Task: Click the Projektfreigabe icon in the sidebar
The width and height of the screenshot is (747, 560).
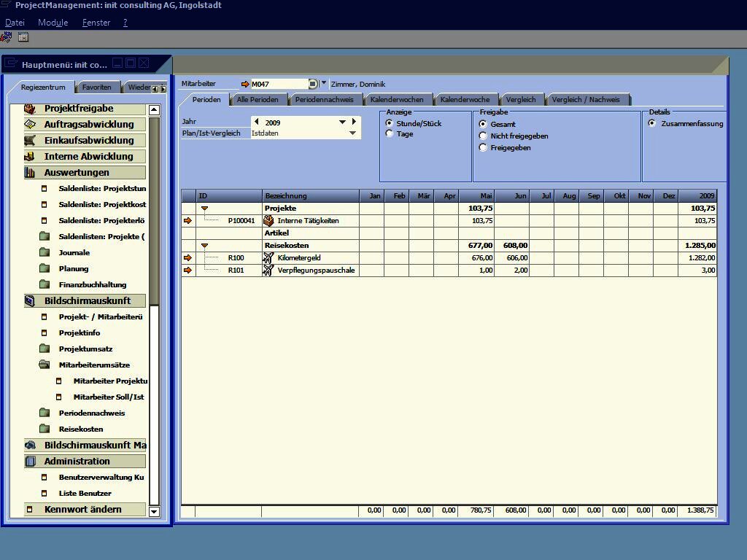Action: pos(30,109)
